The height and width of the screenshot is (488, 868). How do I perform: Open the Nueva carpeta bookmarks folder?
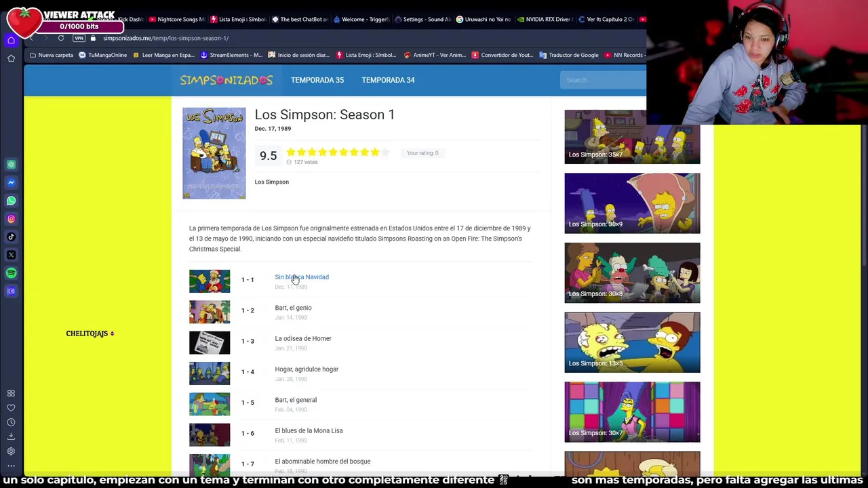52,55
